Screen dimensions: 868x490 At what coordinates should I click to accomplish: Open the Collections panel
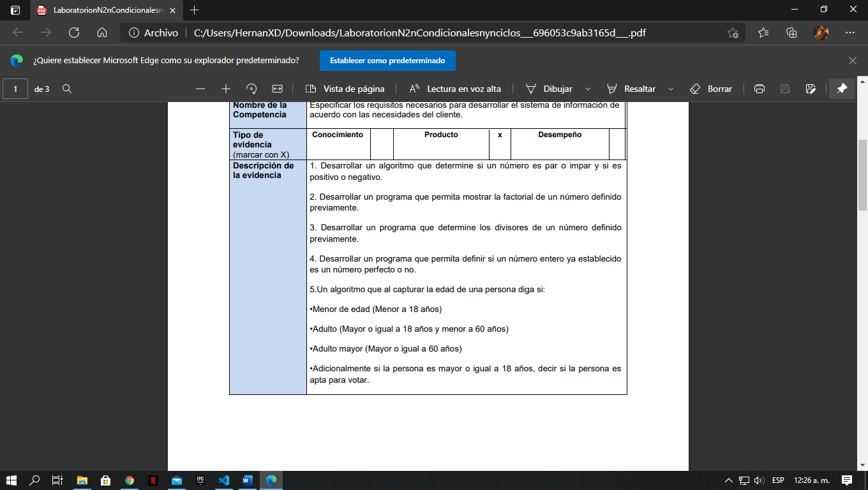[x=791, y=33]
